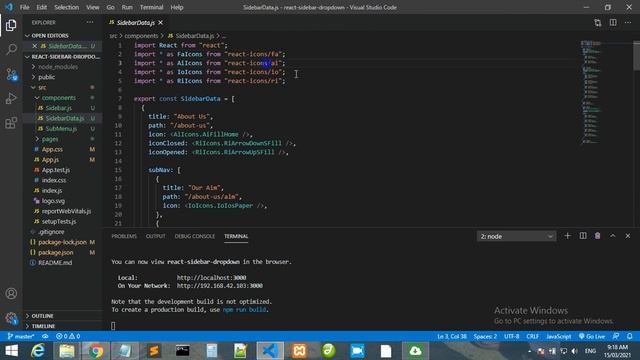Click Go Live in status bar
Viewport: 640px width, 360px height.
[592, 336]
